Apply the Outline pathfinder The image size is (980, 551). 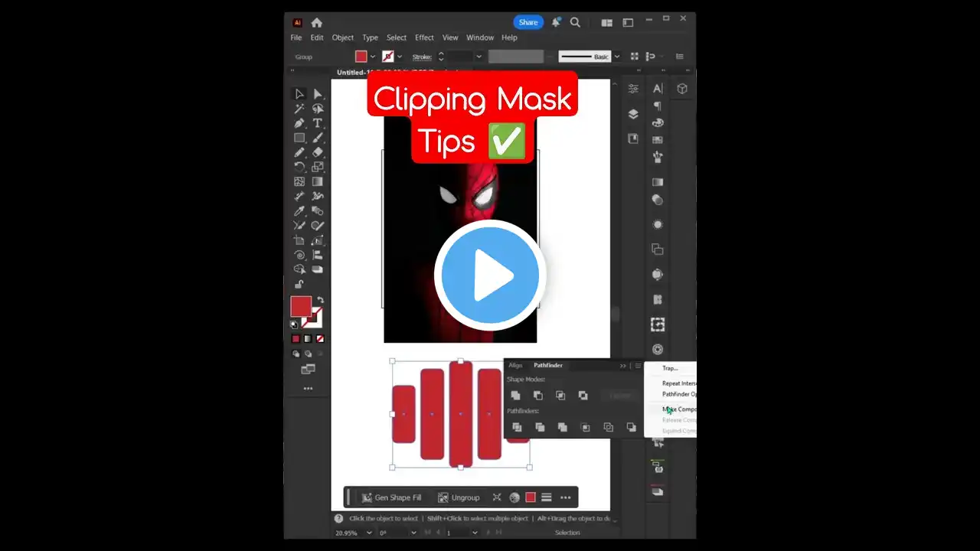click(609, 427)
